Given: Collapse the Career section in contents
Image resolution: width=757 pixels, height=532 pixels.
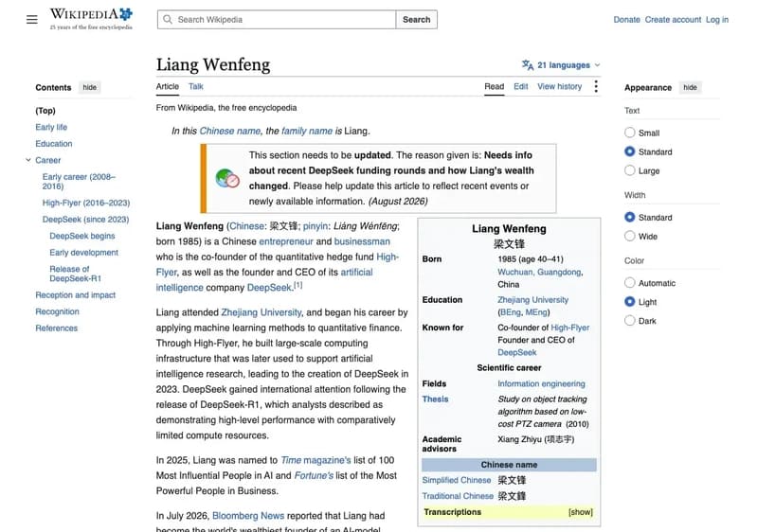Looking at the screenshot, I should [28, 160].
